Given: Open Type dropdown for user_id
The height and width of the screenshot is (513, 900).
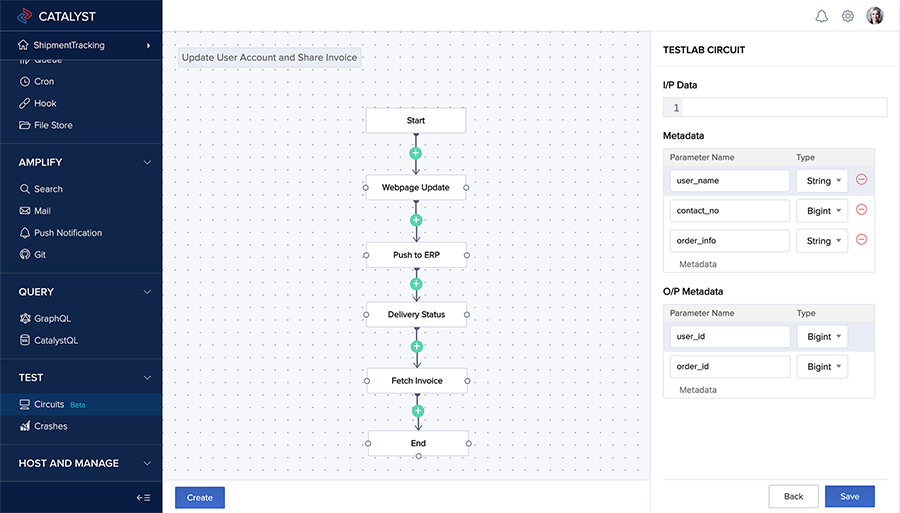Looking at the screenshot, I should tap(822, 337).
